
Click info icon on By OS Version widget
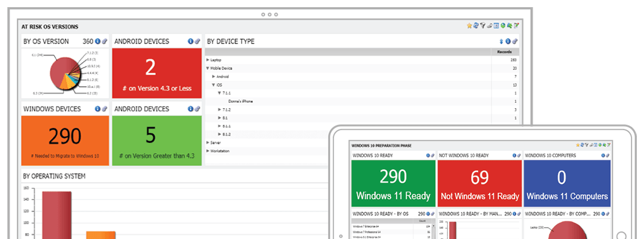click(x=98, y=41)
